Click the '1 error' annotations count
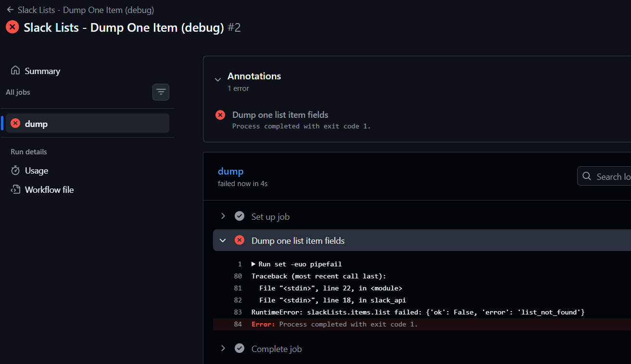The image size is (631, 364). point(238,88)
